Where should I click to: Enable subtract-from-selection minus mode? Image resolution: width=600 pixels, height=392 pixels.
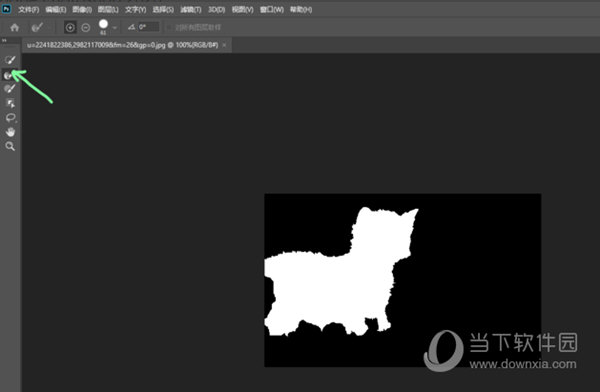pos(86,28)
